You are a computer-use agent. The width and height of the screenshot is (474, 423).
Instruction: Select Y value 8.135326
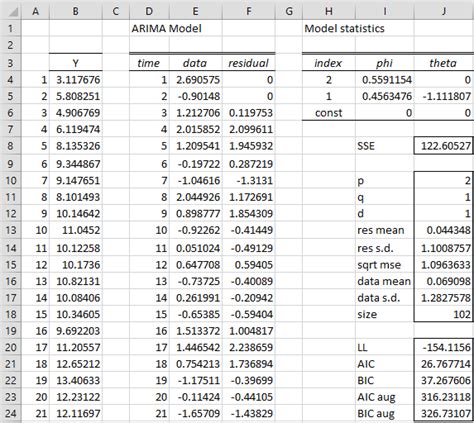pos(76,146)
